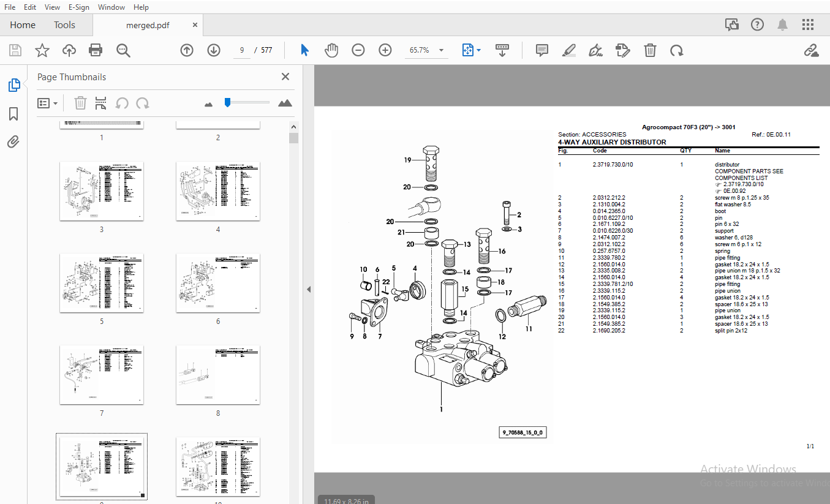
Task: Open the Page Thumbnails sidebar icon
Action: tap(13, 86)
